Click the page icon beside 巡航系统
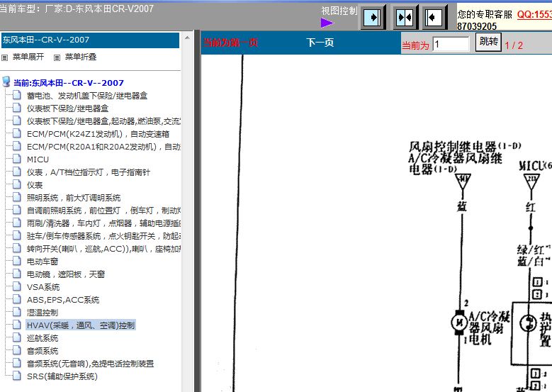552x392 pixels. click(16, 337)
